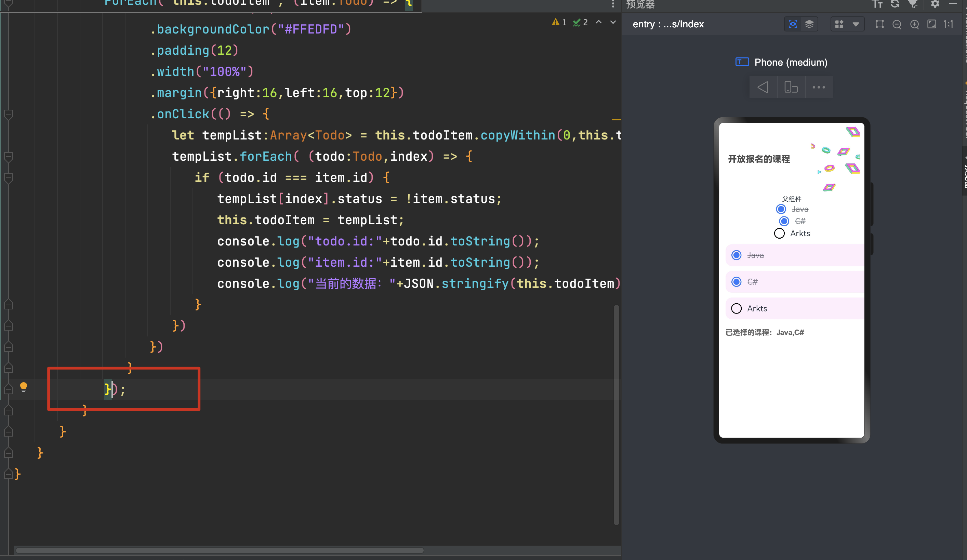Click the fit-to-screen preview icon
The image size is (967, 560).
(932, 24)
